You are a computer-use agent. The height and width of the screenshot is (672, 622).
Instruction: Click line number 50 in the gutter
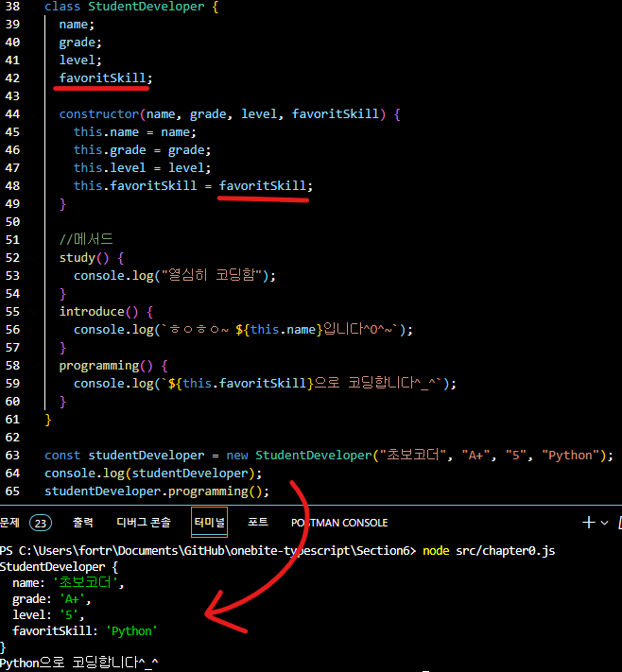pyautogui.click(x=12, y=221)
